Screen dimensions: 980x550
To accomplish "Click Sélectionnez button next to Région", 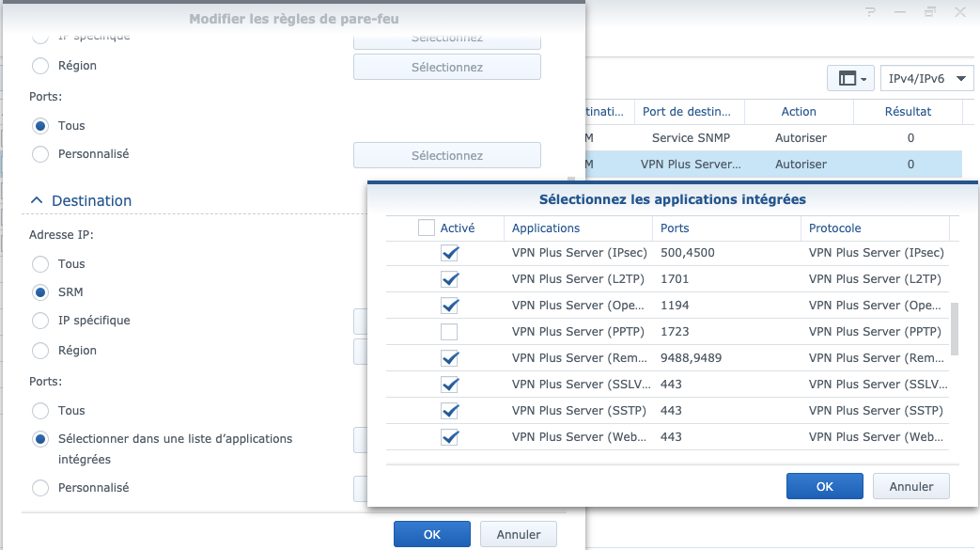I will pyautogui.click(x=446, y=68).
